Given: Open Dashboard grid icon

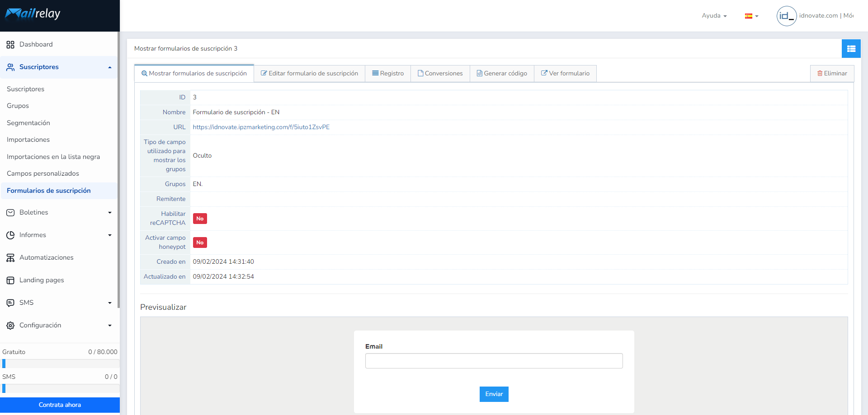Looking at the screenshot, I should [x=10, y=45].
